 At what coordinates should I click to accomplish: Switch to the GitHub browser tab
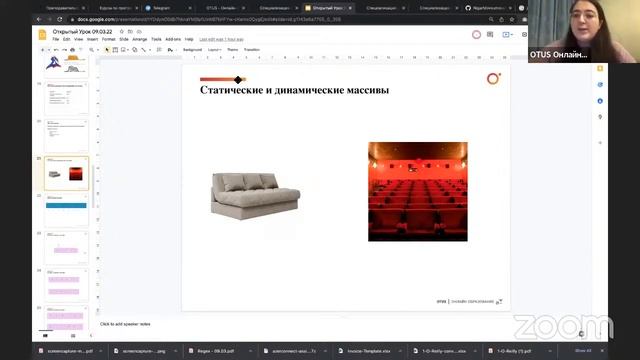487,8
